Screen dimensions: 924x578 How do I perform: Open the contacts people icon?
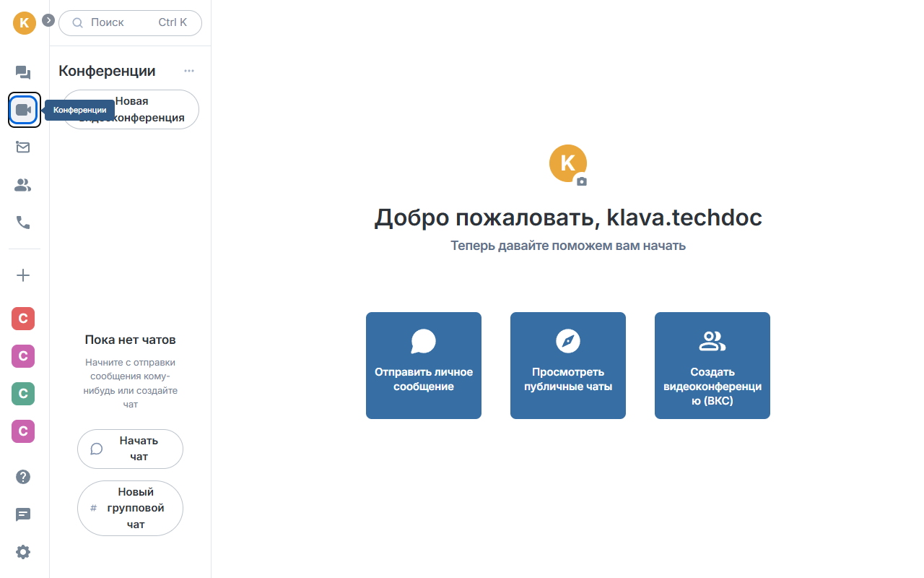click(23, 185)
